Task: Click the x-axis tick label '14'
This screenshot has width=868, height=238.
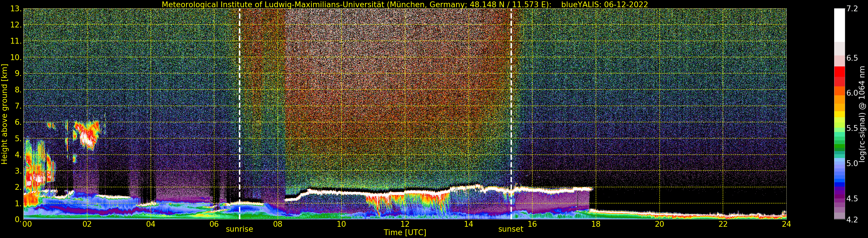Action: (468, 224)
